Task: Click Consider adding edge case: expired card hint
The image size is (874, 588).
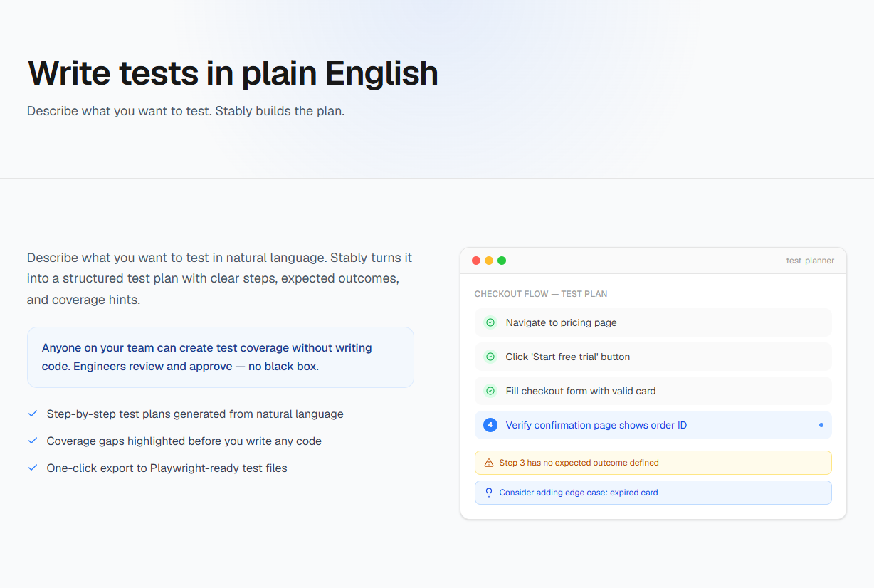Action: 653,493
